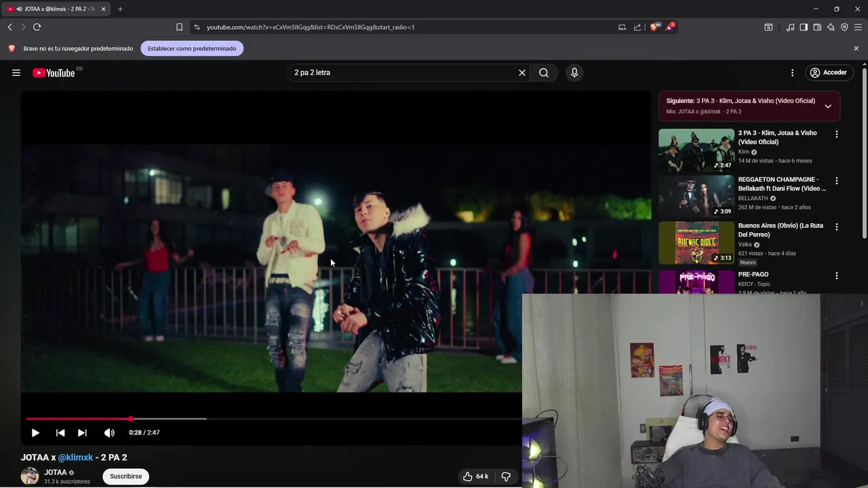Open the Klim channel name under 3 PA 3
This screenshot has height=488, width=868.
tap(744, 152)
